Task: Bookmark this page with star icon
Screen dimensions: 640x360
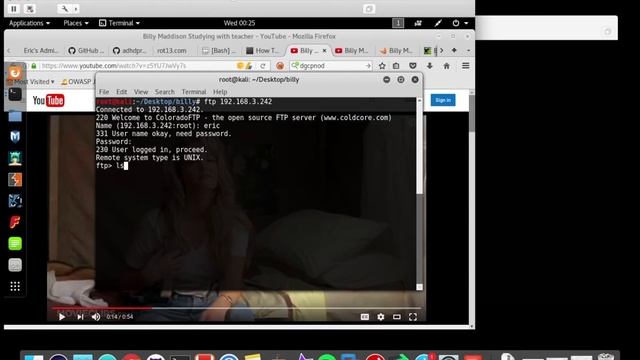Action: pos(382,66)
